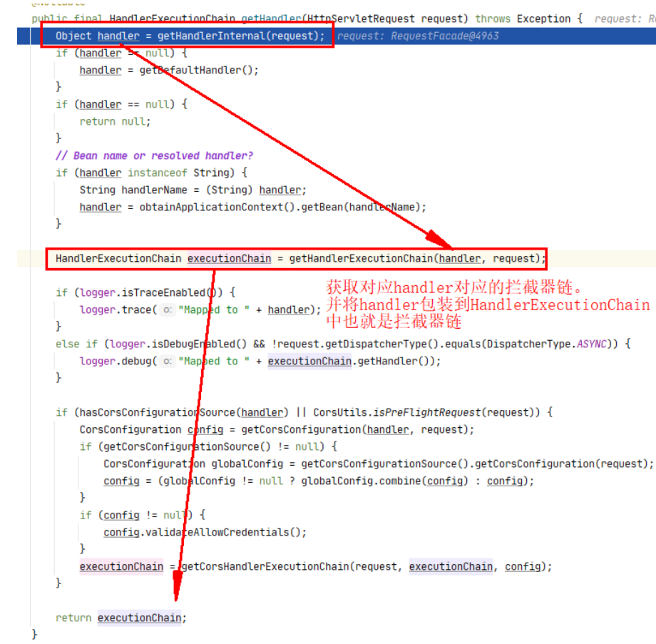
Task: Click 'HttpServletRequest request' parameter in signature
Action: click(384, 19)
